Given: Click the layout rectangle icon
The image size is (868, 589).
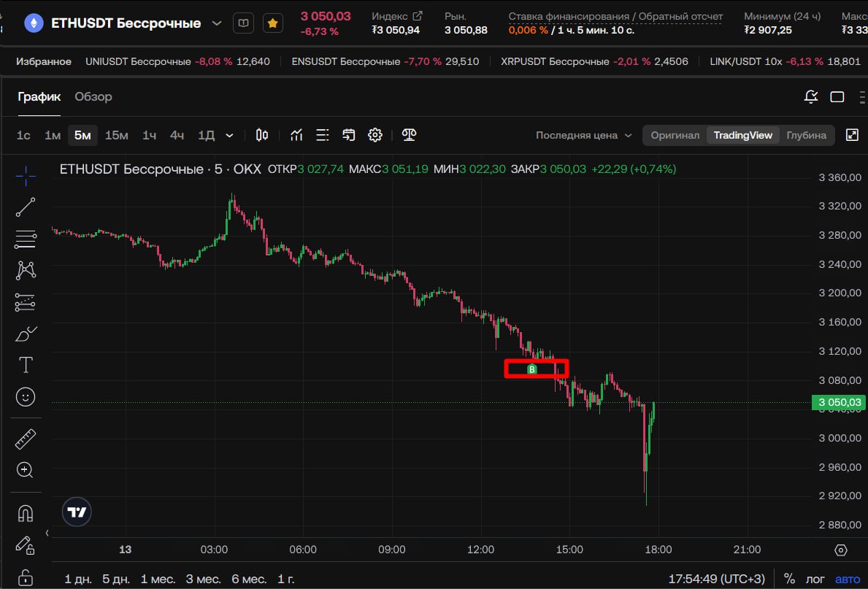Looking at the screenshot, I should coord(837,97).
